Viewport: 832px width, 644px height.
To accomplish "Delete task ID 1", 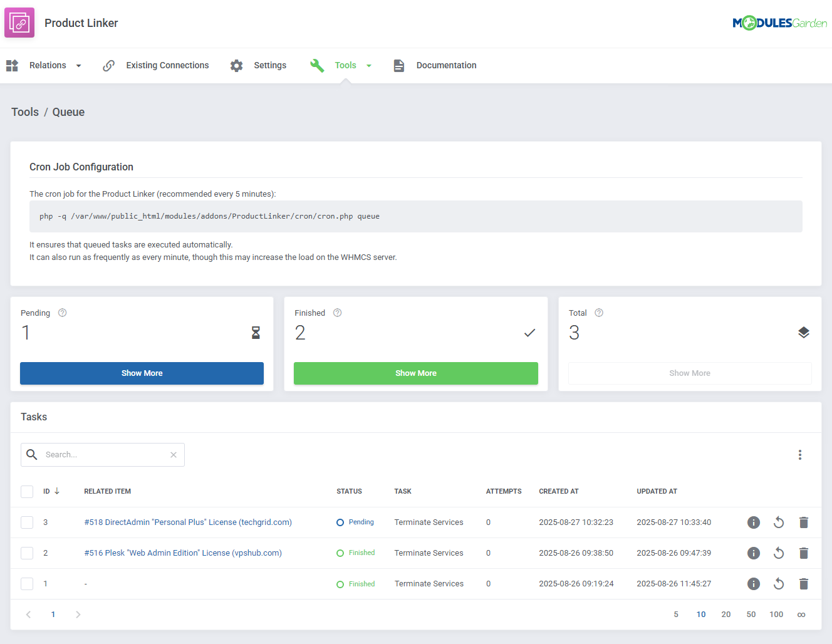I will [x=804, y=584].
